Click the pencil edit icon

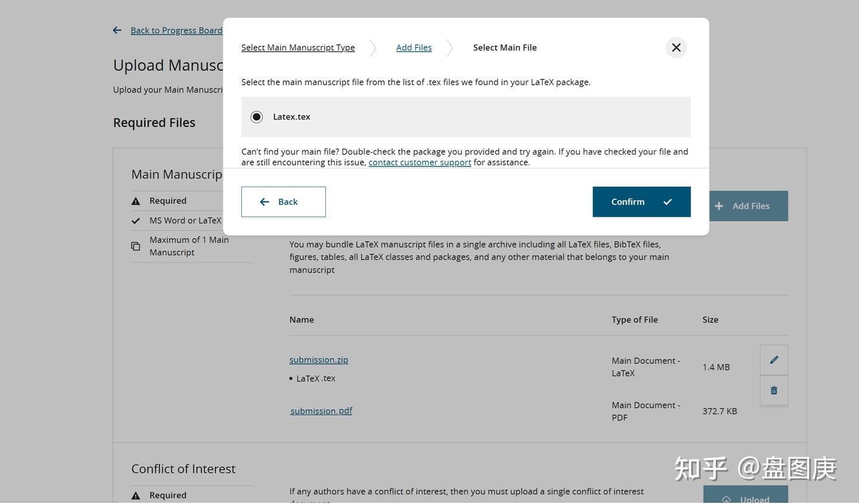click(x=774, y=360)
